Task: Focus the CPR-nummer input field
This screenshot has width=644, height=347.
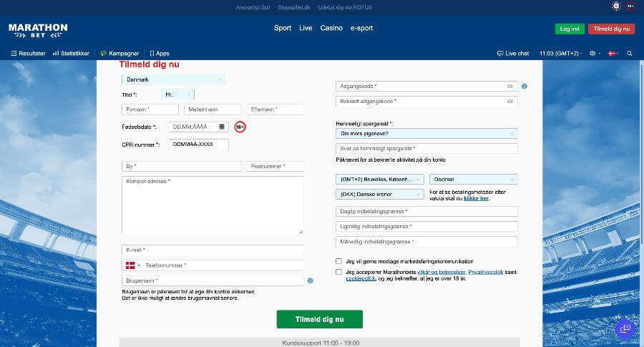Action: 198,144
